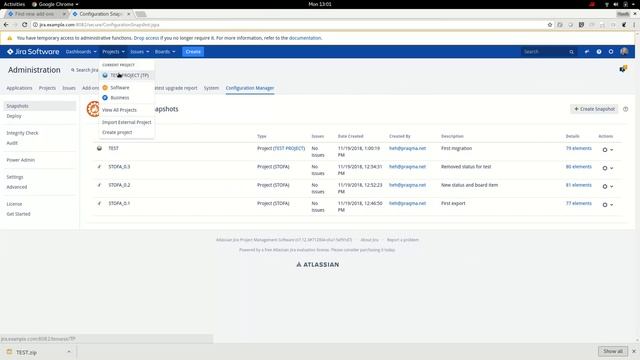This screenshot has width=640, height=360.
Task: Open Settings in the sidebar
Action: click(x=15, y=177)
